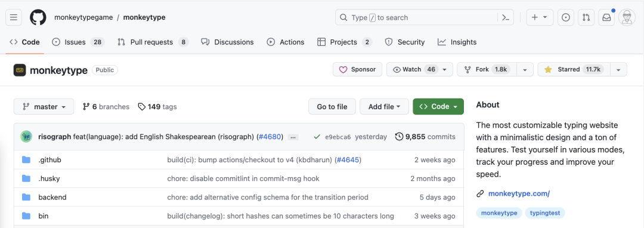
Task: Open commit hash e9ebca6
Action: click(x=338, y=137)
